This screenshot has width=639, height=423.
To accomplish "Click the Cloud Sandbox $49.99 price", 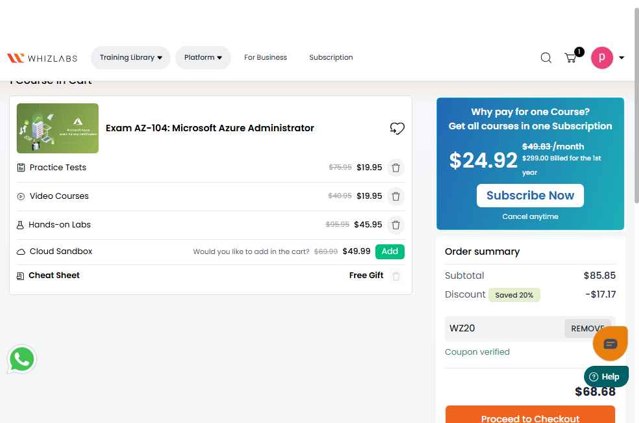I will 356,251.
